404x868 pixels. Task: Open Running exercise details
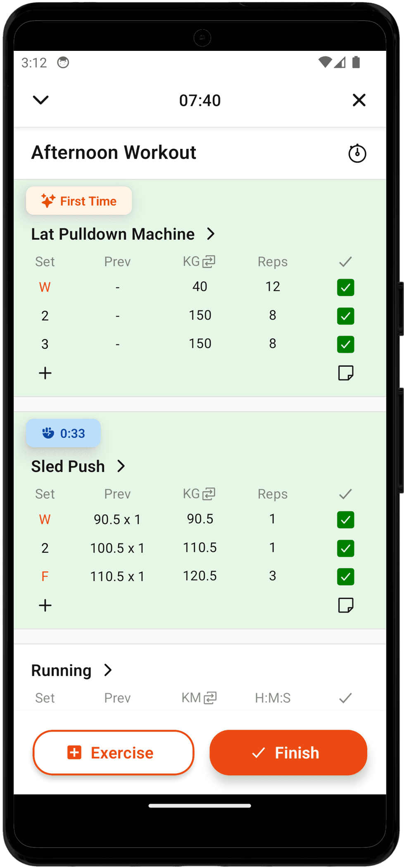click(x=108, y=670)
